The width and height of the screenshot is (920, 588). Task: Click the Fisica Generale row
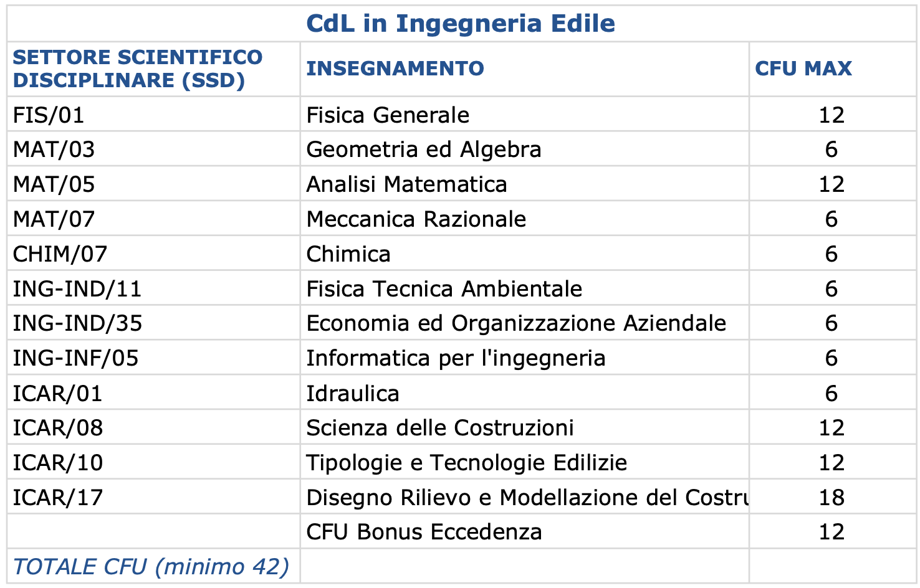click(461, 115)
